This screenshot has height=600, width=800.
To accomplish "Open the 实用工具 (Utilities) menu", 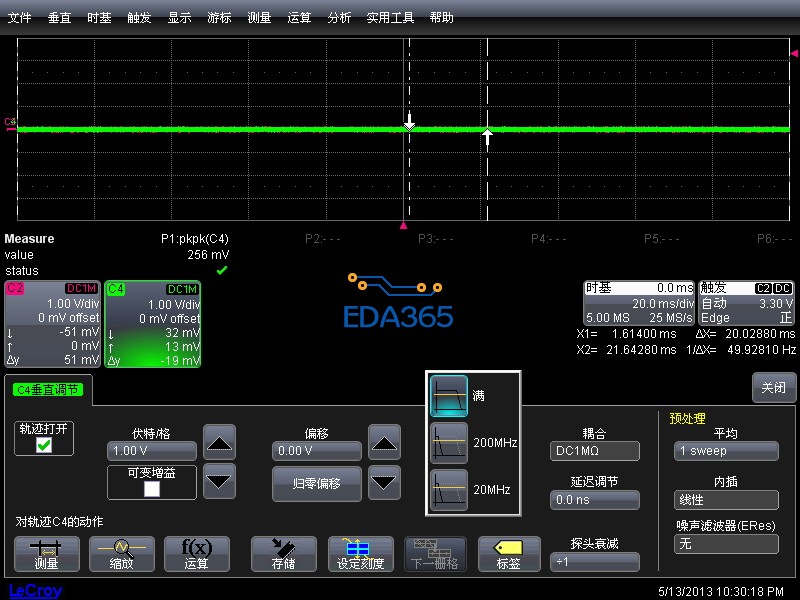I will [390, 18].
